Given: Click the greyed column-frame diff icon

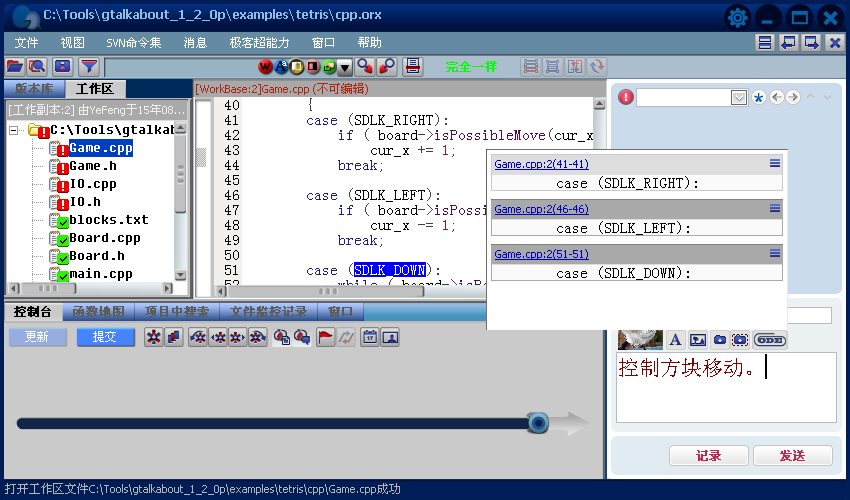Looking at the screenshot, I should click(x=552, y=67).
